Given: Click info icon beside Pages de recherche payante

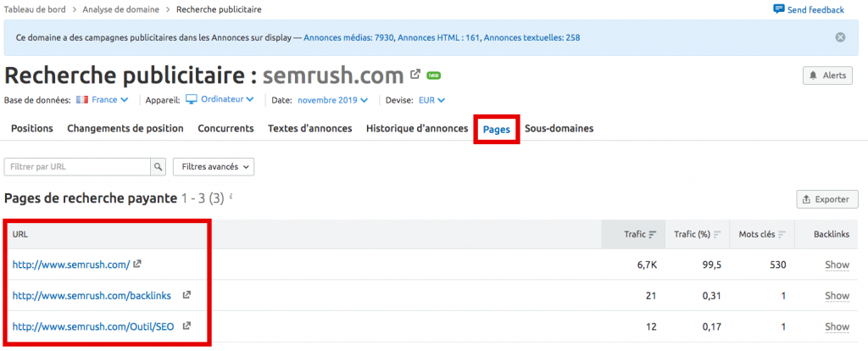Looking at the screenshot, I should point(231,197).
